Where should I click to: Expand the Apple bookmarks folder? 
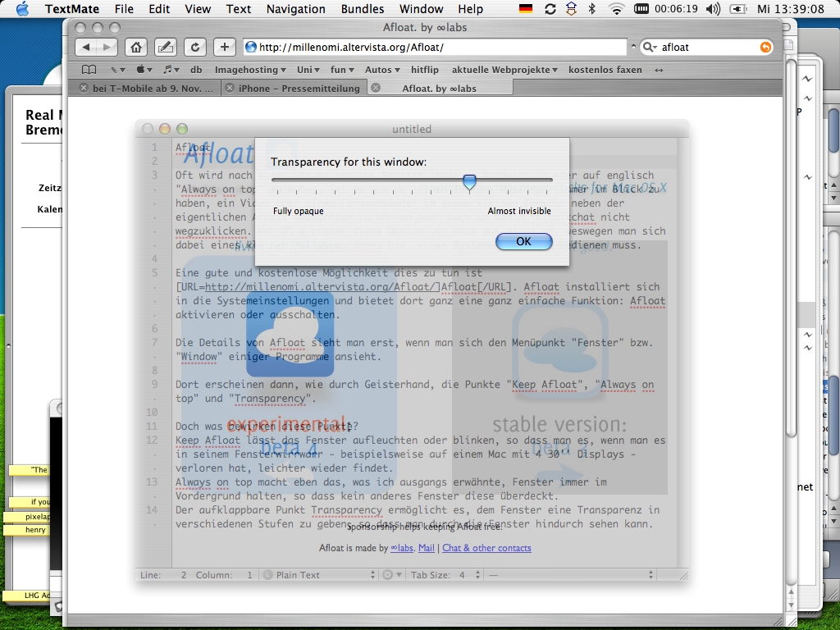click(144, 70)
